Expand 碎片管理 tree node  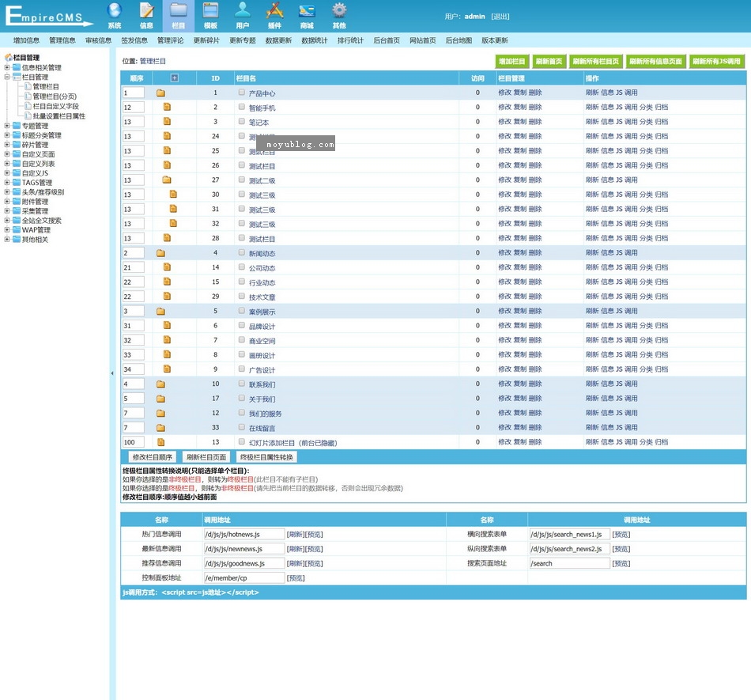click(x=7, y=145)
